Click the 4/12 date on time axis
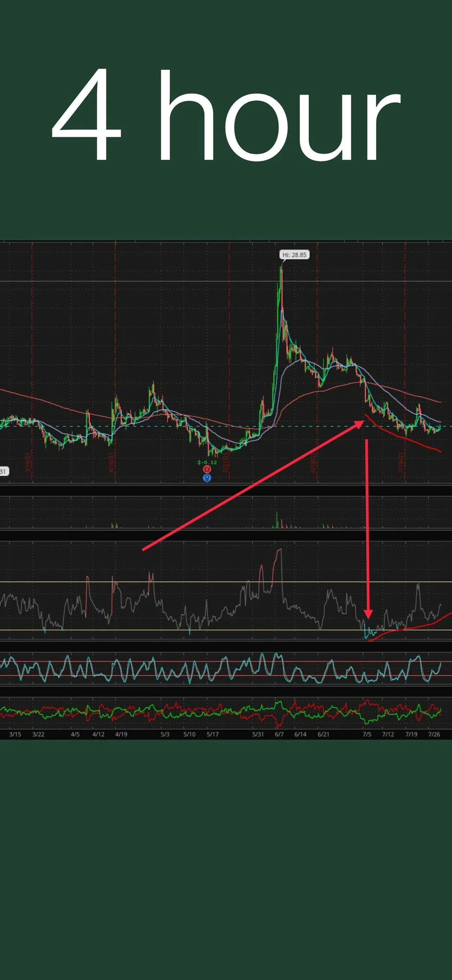Viewport: 452px width, 980px height. 99,734
